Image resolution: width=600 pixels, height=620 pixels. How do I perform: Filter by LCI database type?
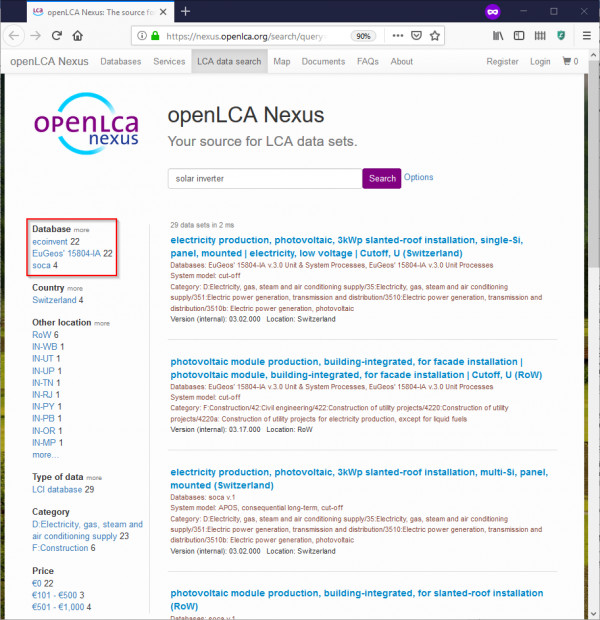coord(57,490)
